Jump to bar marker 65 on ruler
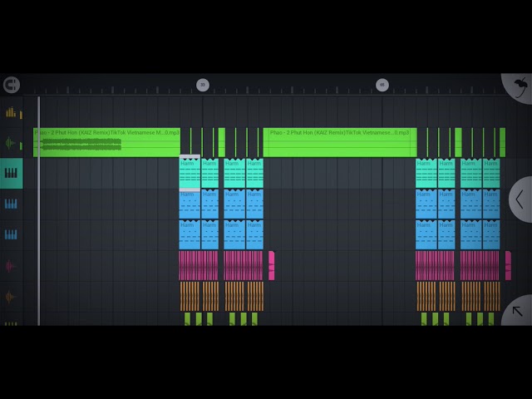 coord(382,85)
